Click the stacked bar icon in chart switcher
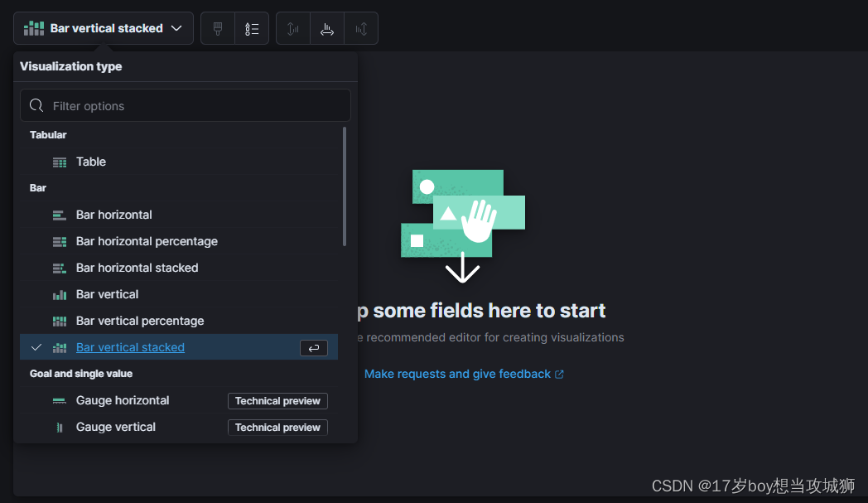 pos(34,28)
